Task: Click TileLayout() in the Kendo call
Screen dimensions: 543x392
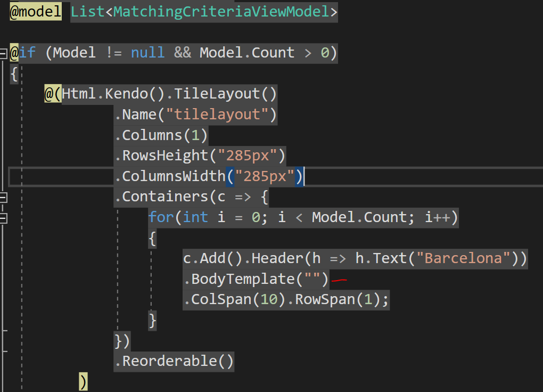Action: [225, 94]
